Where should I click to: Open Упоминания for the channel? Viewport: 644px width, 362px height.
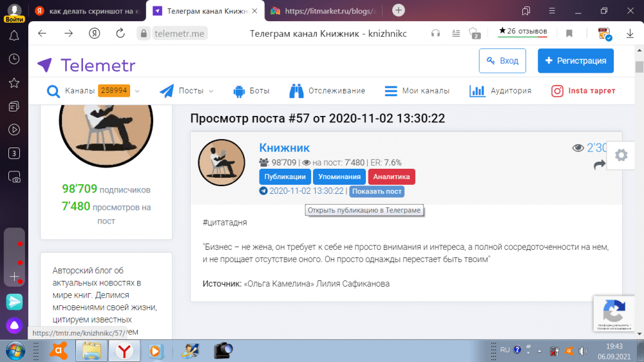click(339, 176)
